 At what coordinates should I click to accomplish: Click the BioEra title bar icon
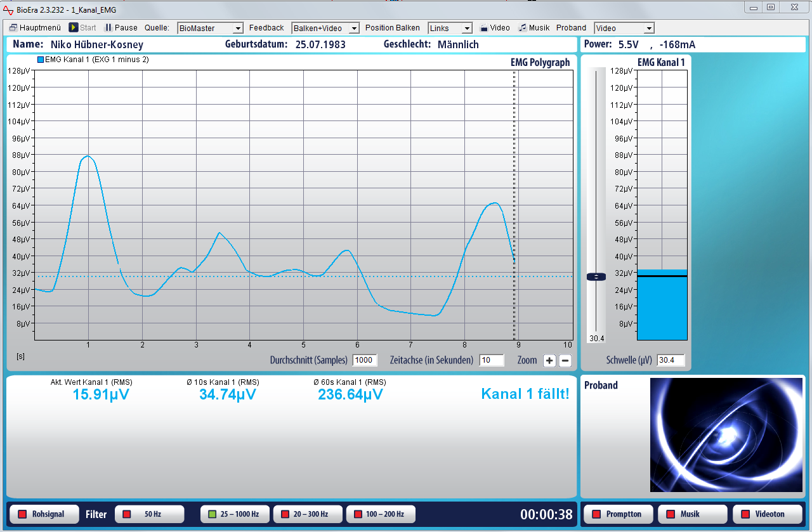point(8,10)
